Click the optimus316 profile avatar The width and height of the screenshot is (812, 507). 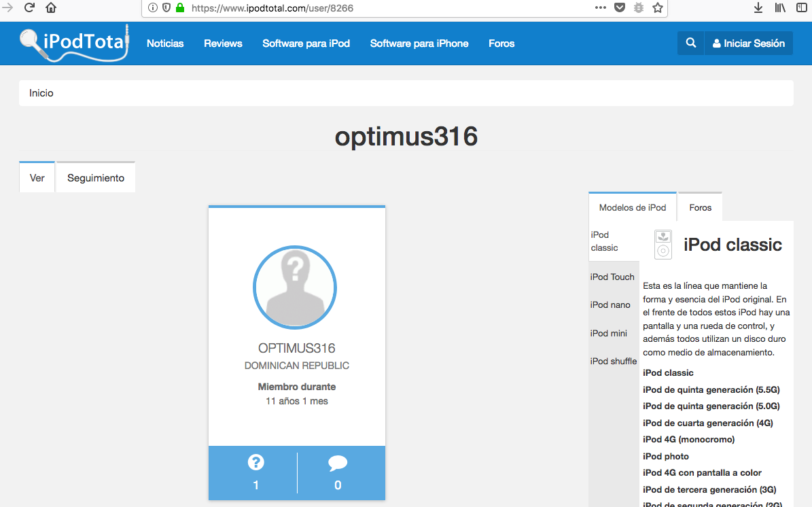[x=295, y=287]
